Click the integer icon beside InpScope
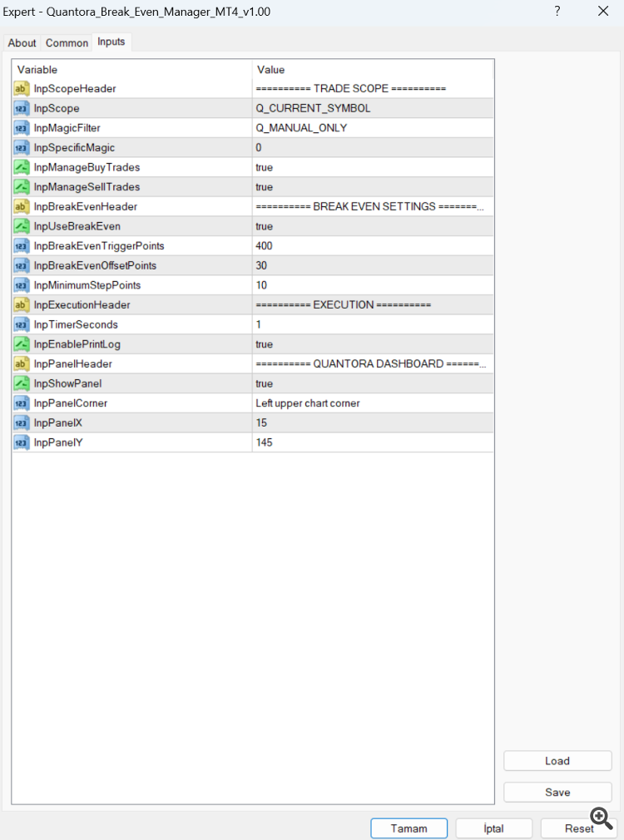624x840 pixels. tap(22, 108)
